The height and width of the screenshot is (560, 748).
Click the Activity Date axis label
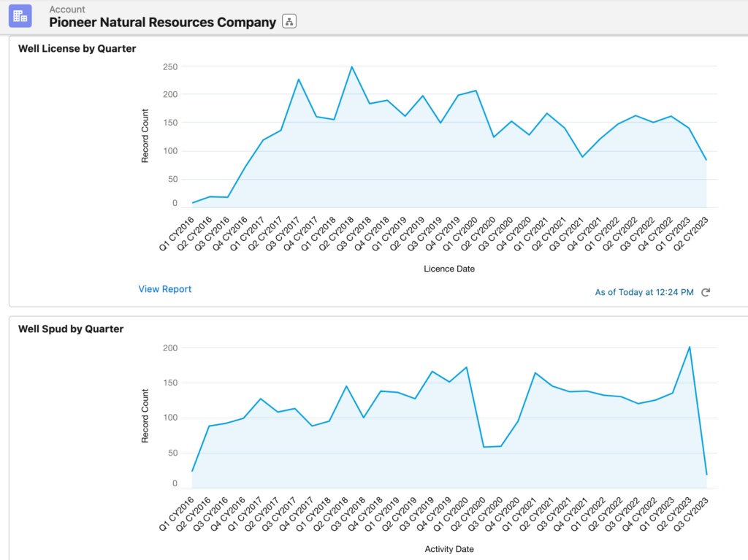click(449, 549)
